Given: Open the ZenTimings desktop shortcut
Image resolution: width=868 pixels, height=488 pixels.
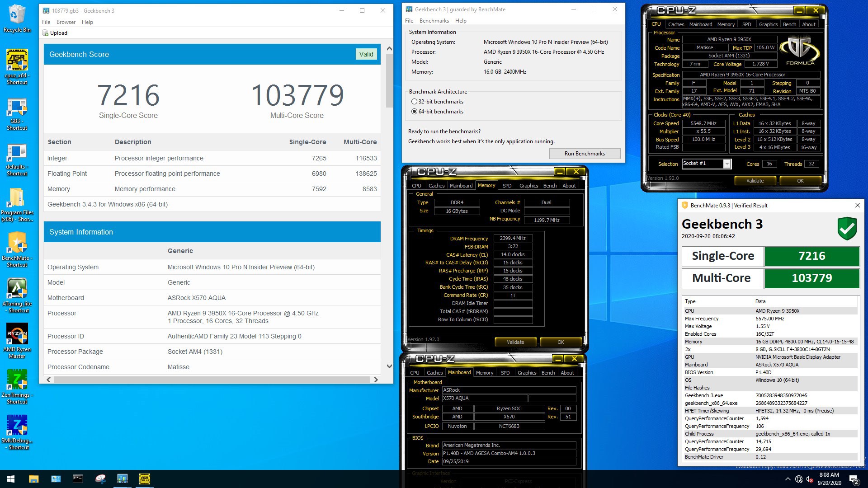Looking at the screenshot, I should coord(17,380).
